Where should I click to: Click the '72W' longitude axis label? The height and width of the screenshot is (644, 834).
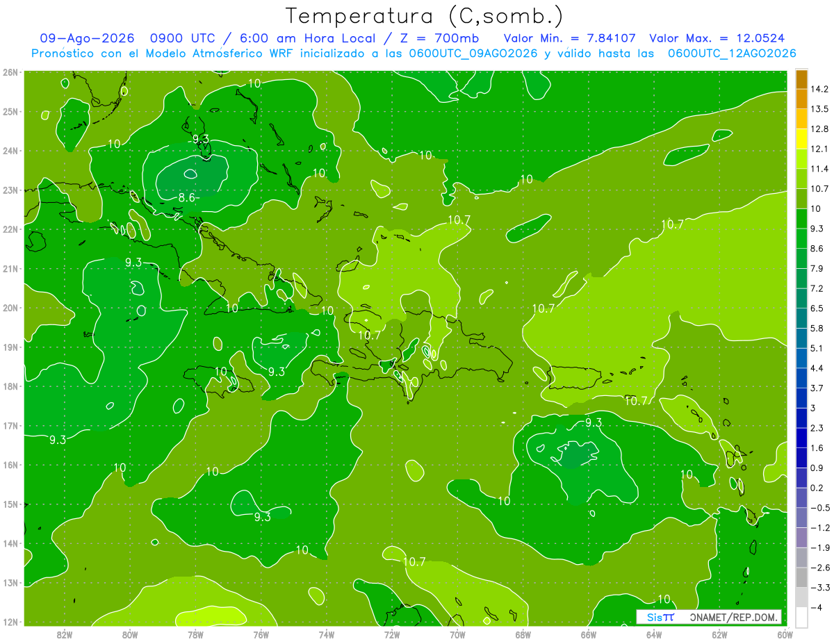[392, 634]
